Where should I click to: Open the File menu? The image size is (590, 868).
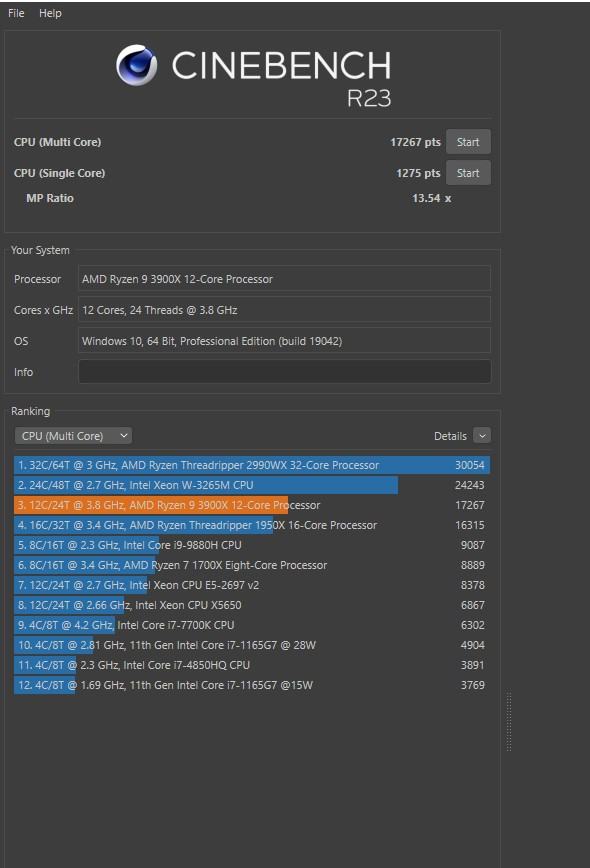pyautogui.click(x=16, y=13)
